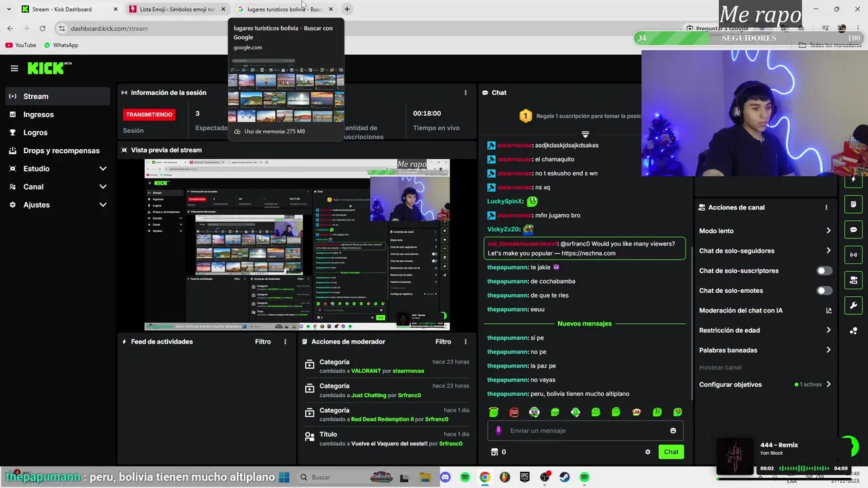Click the 444 - Remix song progress waveform

point(804,468)
